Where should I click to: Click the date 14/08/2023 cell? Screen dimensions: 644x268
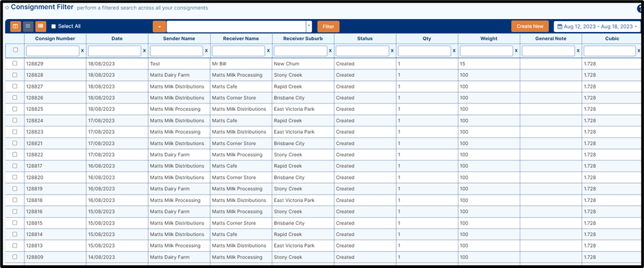point(117,257)
